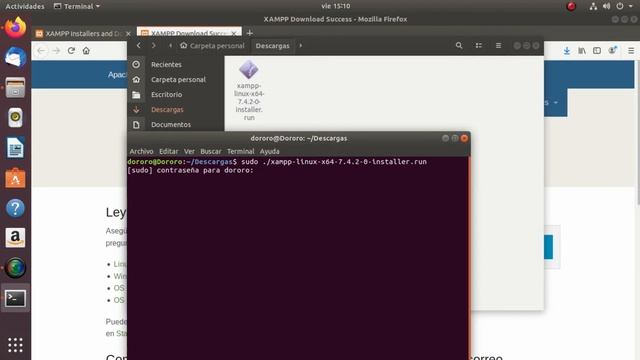
Task: Open a new Firefox tab
Action: click(250, 33)
